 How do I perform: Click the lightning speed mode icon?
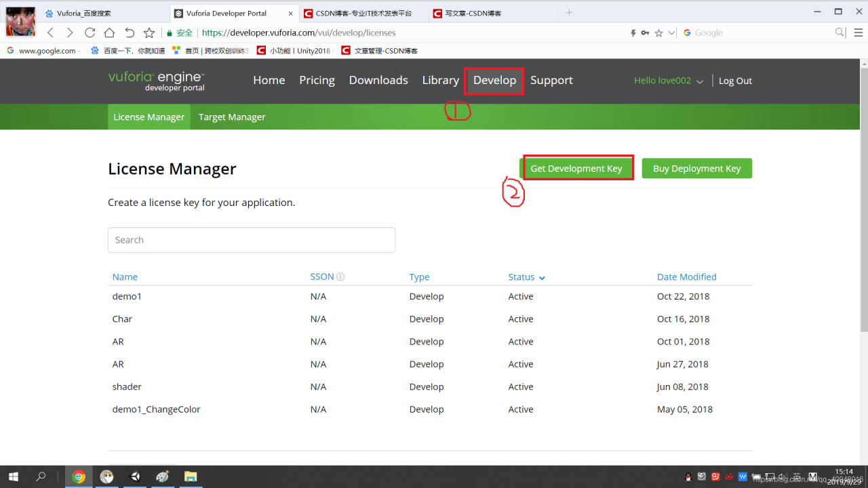[633, 33]
